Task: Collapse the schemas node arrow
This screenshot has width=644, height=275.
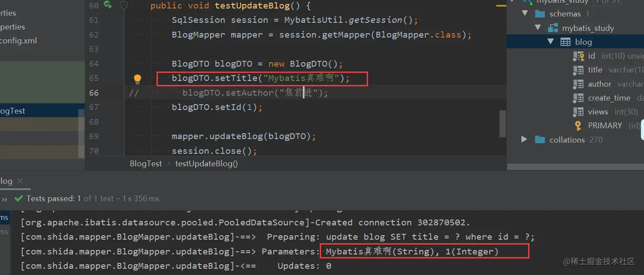Action: click(525, 13)
